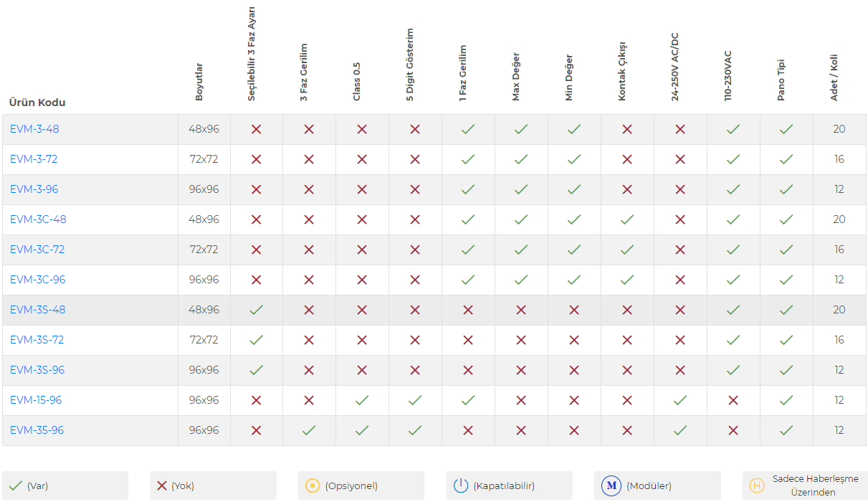Click the Boyutlar column header

click(x=199, y=82)
